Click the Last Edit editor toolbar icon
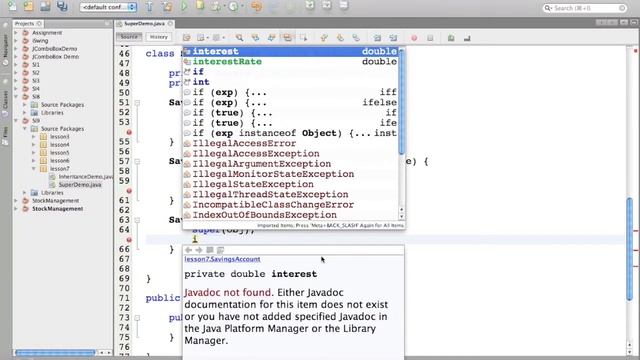The height and width of the screenshot is (360, 640). click(187, 38)
